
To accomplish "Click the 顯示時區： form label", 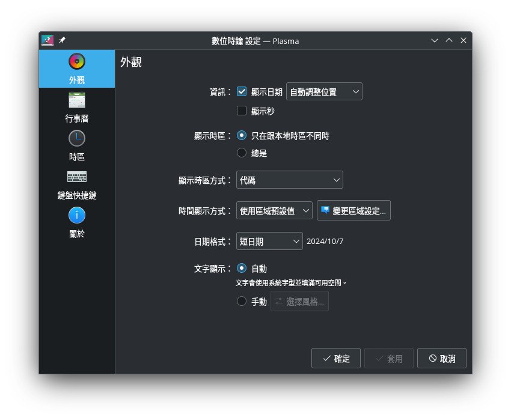I will 212,136.
